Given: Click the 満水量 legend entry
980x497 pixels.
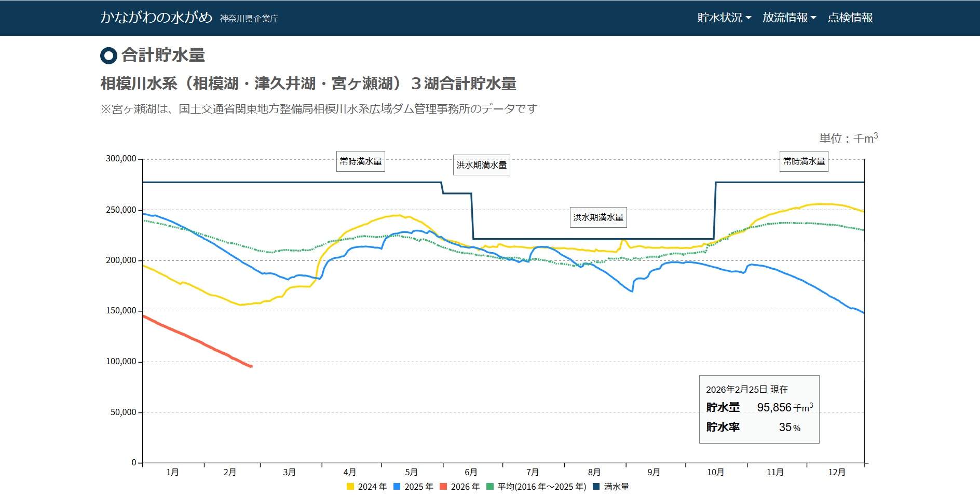Looking at the screenshot, I should 611,487.
